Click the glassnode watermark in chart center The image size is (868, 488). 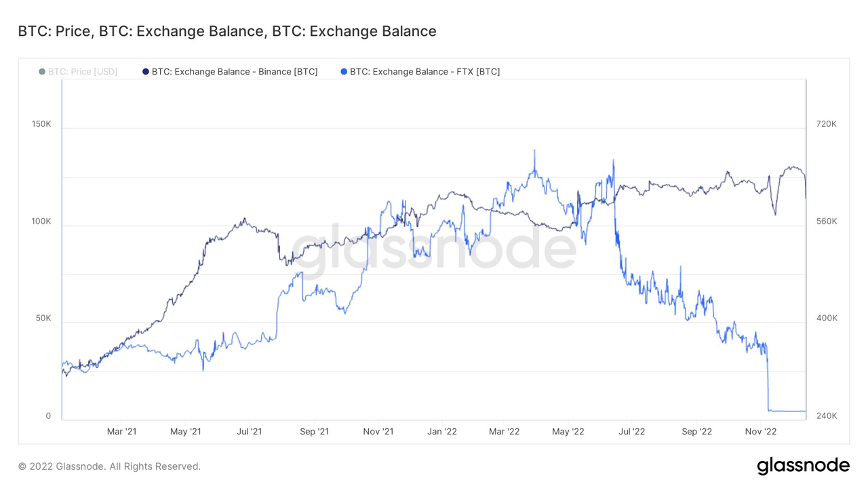[434, 249]
